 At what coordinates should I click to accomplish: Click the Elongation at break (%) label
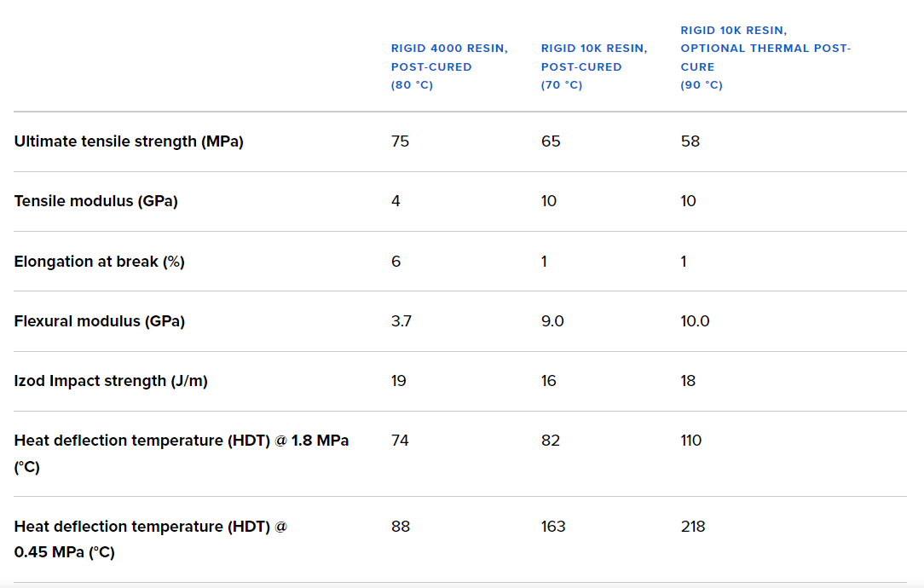pyautogui.click(x=99, y=262)
